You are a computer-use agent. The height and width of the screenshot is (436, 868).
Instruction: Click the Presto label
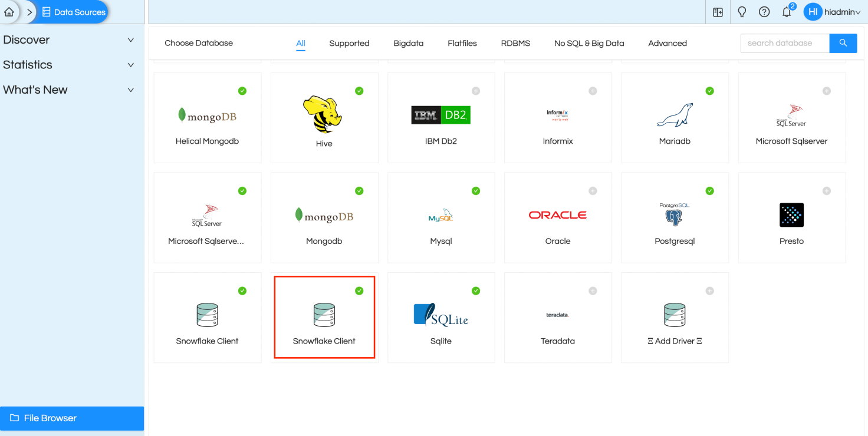tap(791, 241)
